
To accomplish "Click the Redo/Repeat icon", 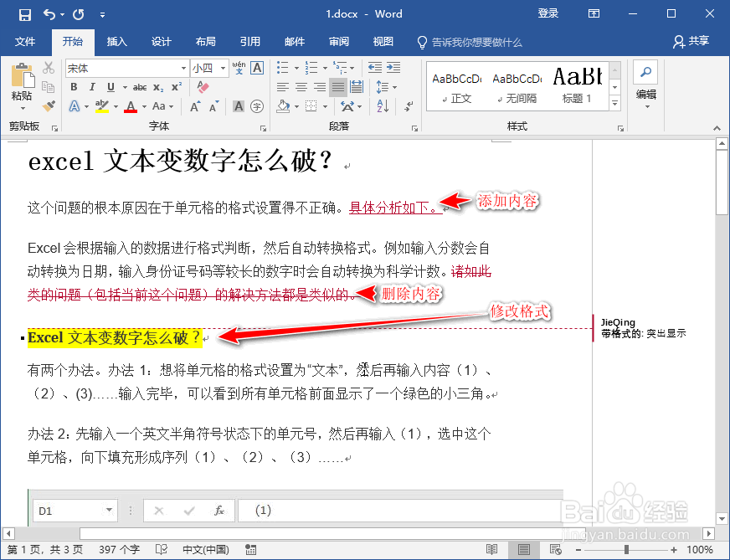I will tap(78, 14).
